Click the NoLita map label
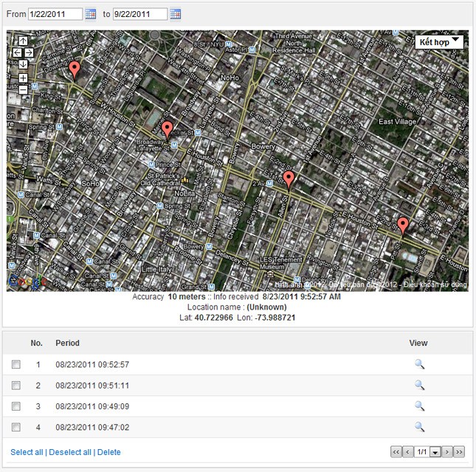476x472 pixels. 184,194
